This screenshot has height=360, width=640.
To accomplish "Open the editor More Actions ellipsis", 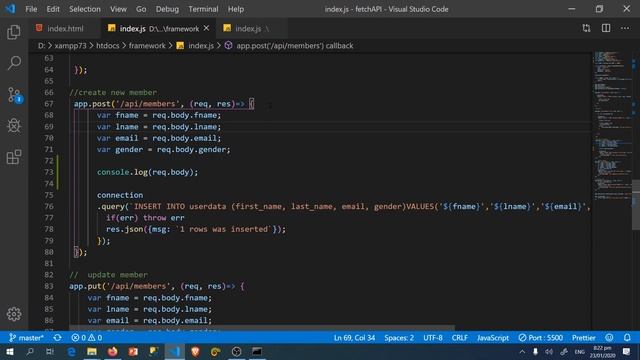I will coord(625,28).
